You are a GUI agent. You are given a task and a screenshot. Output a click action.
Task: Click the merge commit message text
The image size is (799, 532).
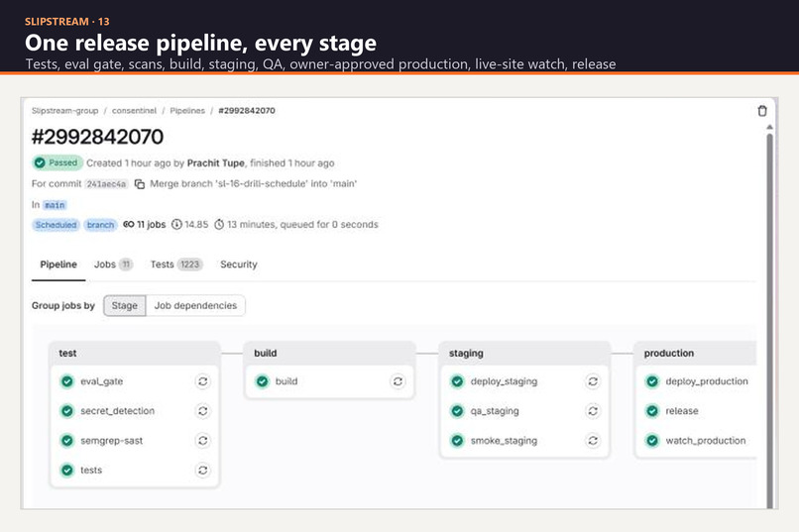pyautogui.click(x=253, y=184)
